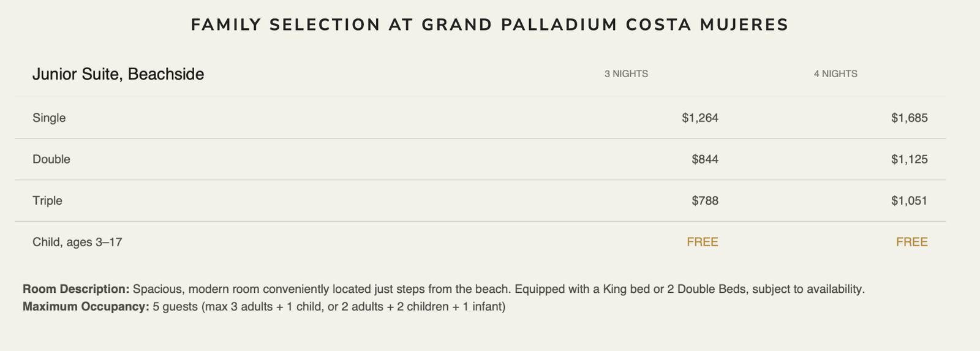Click the 5 guests occupancy details text
Image resolution: width=980 pixels, height=351 pixels.
pyautogui.click(x=329, y=306)
